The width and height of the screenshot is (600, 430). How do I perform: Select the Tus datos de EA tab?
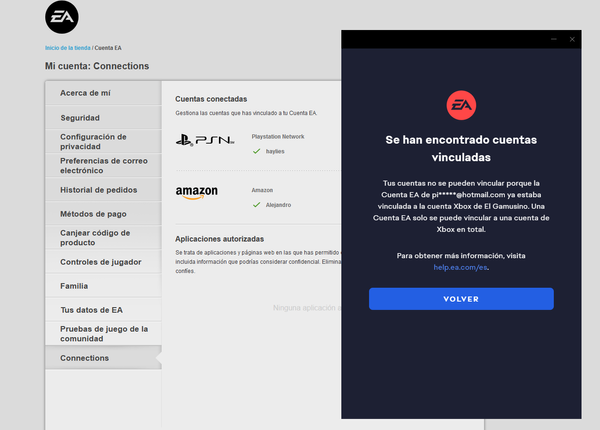(x=91, y=310)
